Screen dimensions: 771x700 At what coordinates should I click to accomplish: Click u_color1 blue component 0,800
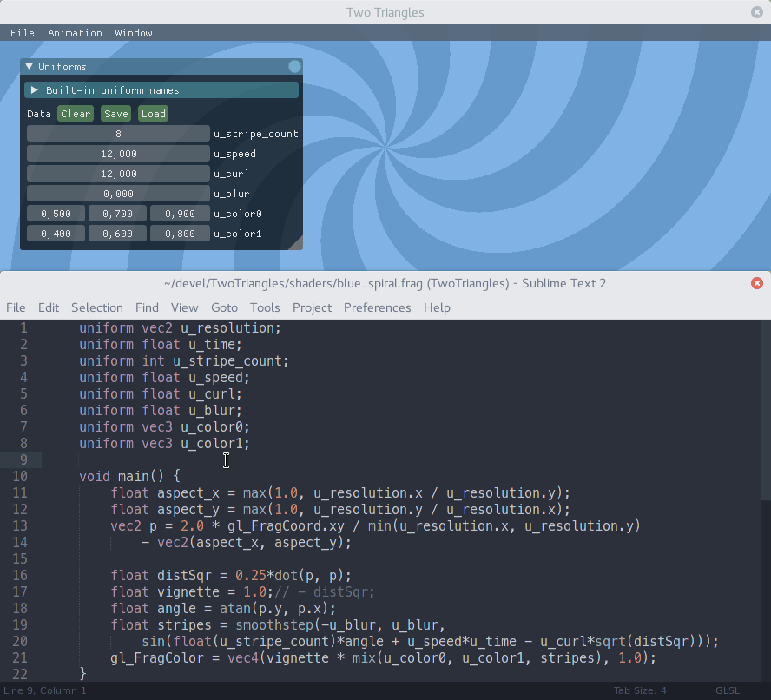tap(180, 234)
